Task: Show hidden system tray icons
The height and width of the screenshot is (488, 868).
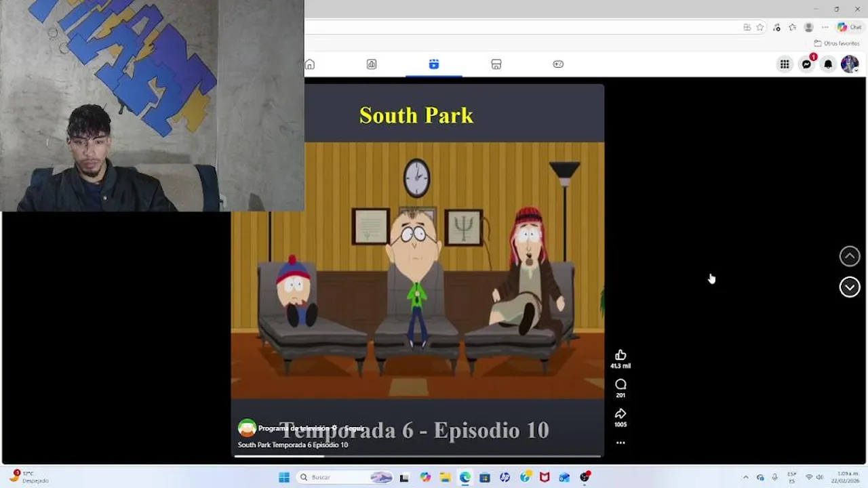Action: [x=746, y=477]
